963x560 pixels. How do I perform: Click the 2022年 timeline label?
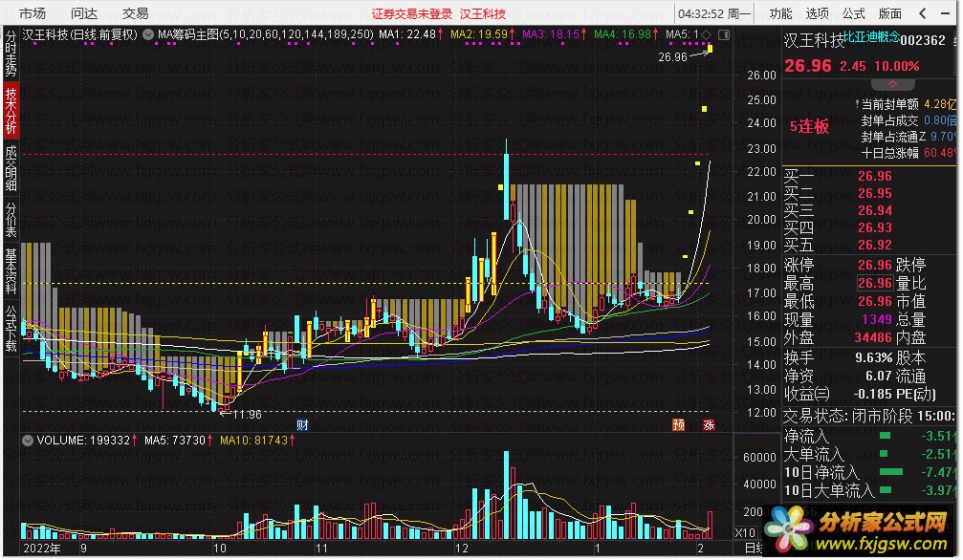coord(41,549)
